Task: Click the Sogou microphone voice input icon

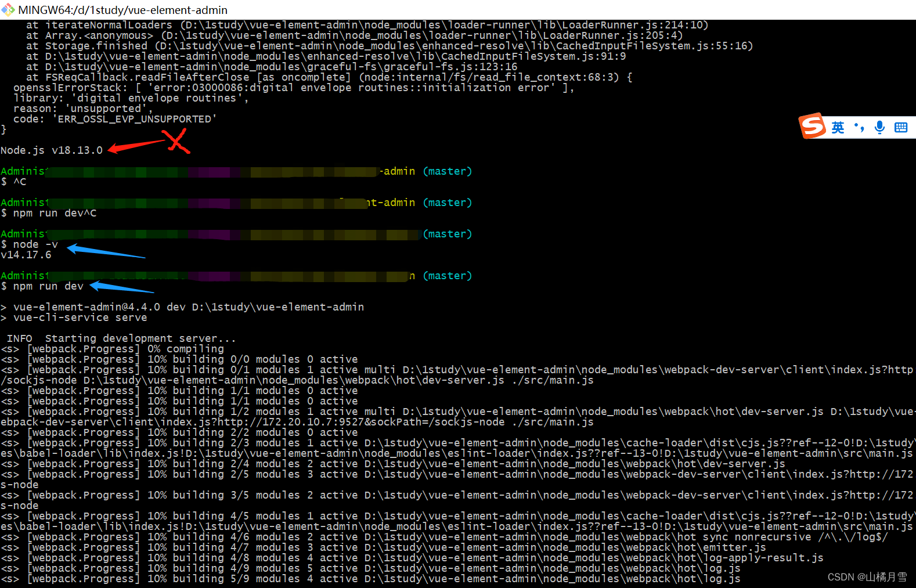Action: point(880,127)
